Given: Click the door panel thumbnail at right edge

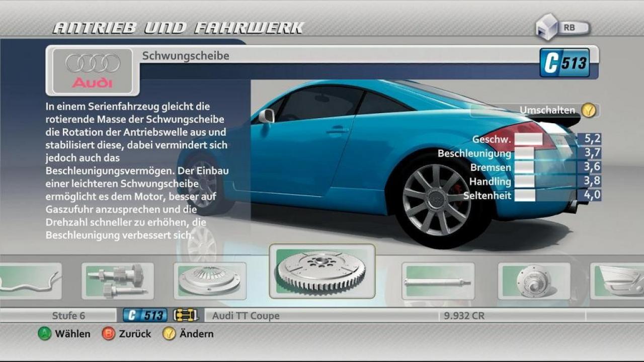Looking at the screenshot, I should [617, 281].
